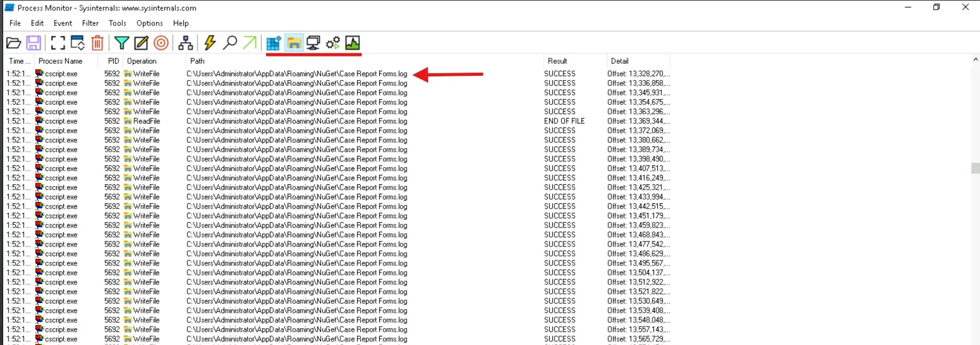Open the Event menu

[x=63, y=23]
